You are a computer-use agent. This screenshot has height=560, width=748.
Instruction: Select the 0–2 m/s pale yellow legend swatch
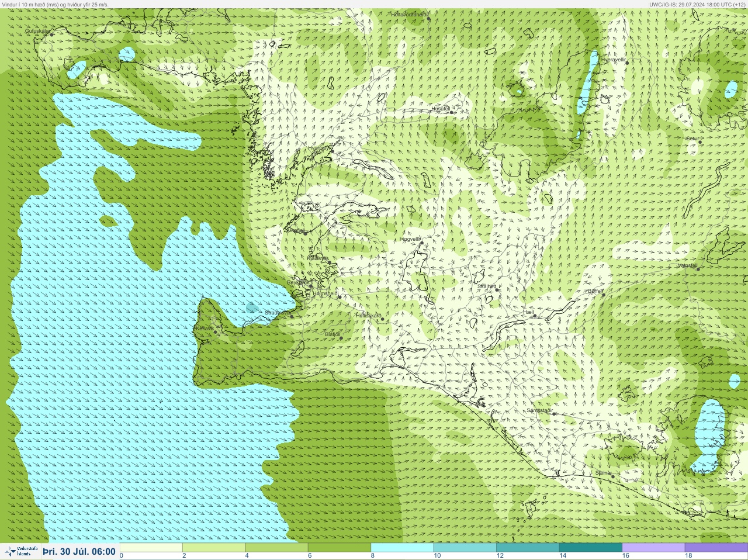151,548
